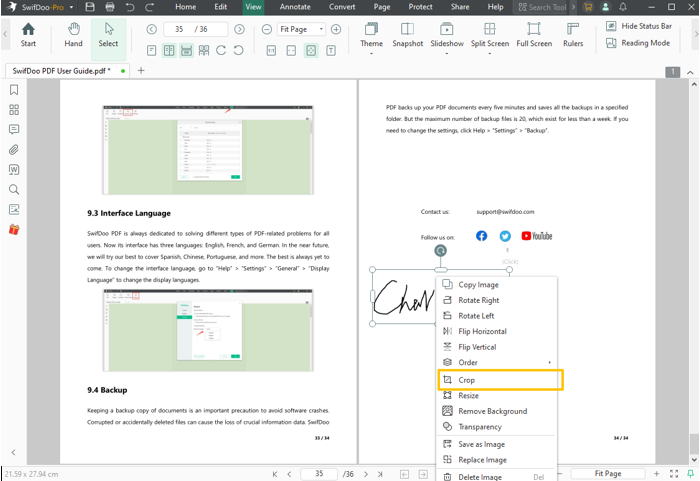
Task: Choose Rotate Right from context menu
Action: click(496, 300)
